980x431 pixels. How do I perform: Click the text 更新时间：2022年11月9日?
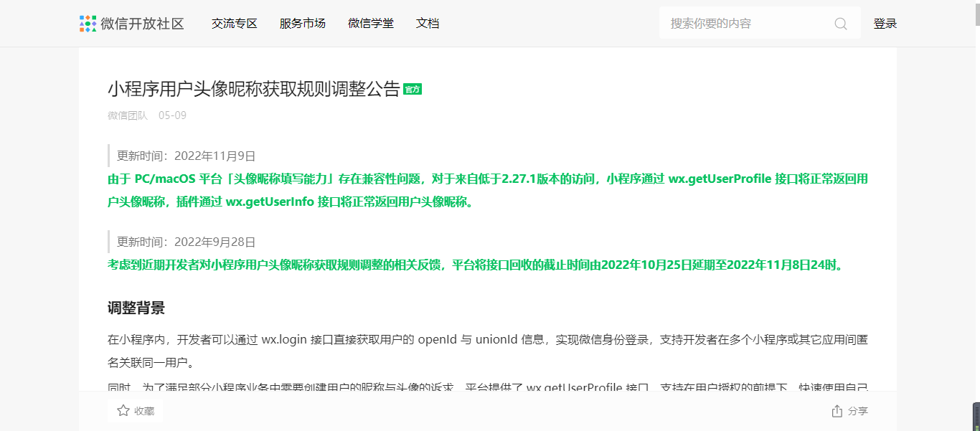(x=187, y=156)
